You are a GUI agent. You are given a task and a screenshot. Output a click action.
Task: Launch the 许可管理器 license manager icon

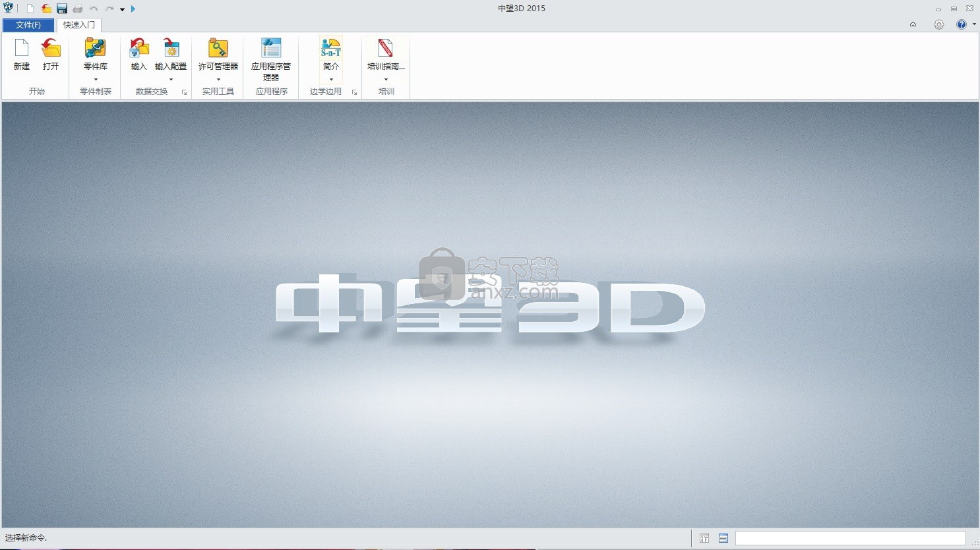pos(218,49)
